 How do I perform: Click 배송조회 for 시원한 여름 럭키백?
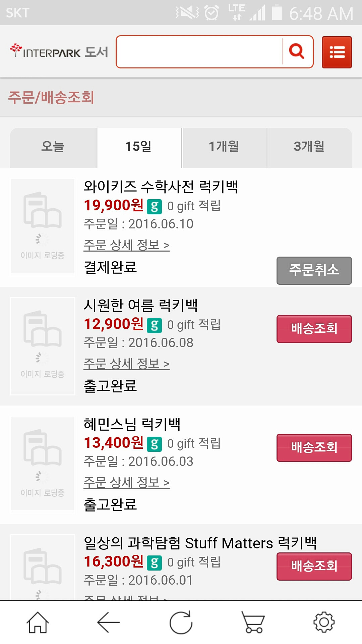click(x=314, y=329)
